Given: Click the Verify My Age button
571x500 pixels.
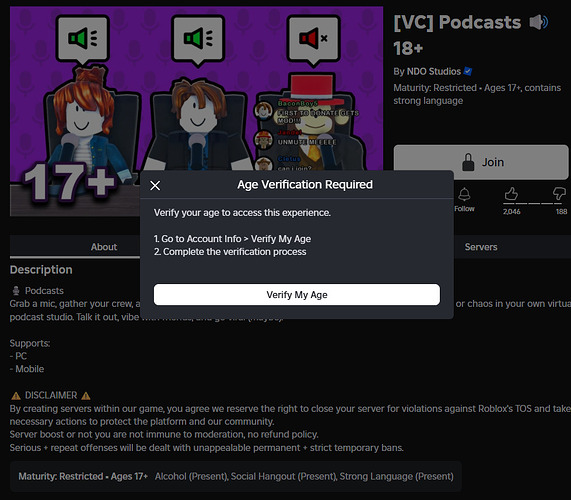Looking at the screenshot, I should pos(297,295).
